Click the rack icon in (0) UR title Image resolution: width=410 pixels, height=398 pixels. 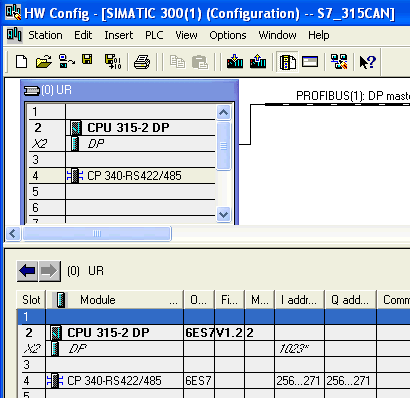coord(32,90)
